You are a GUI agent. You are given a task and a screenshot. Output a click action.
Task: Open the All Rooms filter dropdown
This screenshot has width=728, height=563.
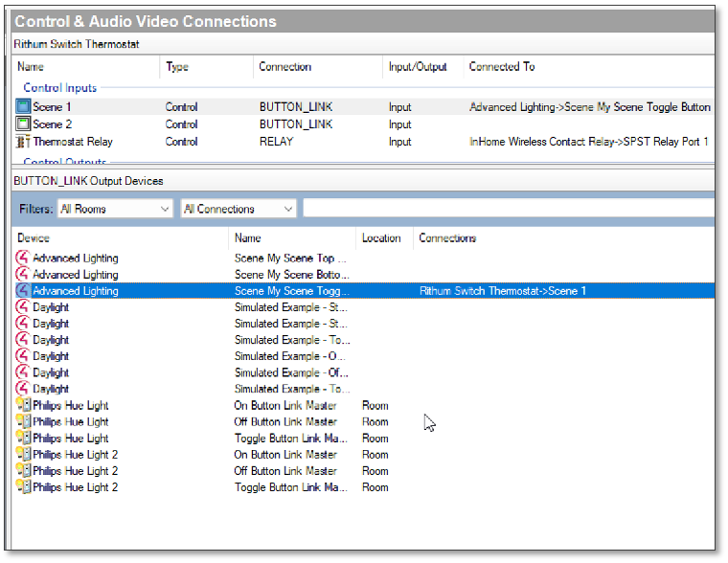pyautogui.click(x=115, y=209)
